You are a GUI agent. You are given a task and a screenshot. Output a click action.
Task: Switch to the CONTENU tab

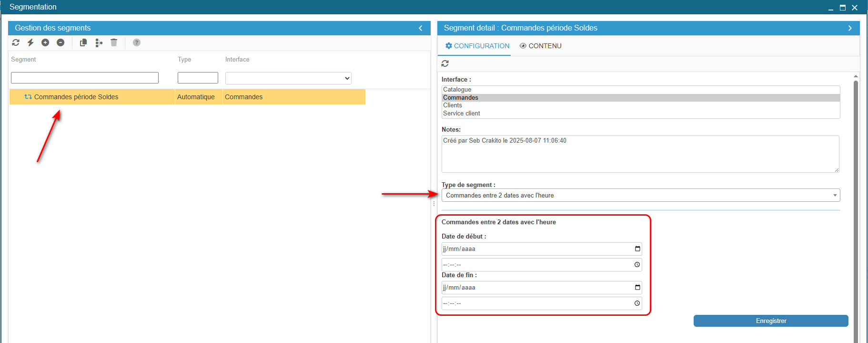click(x=541, y=46)
